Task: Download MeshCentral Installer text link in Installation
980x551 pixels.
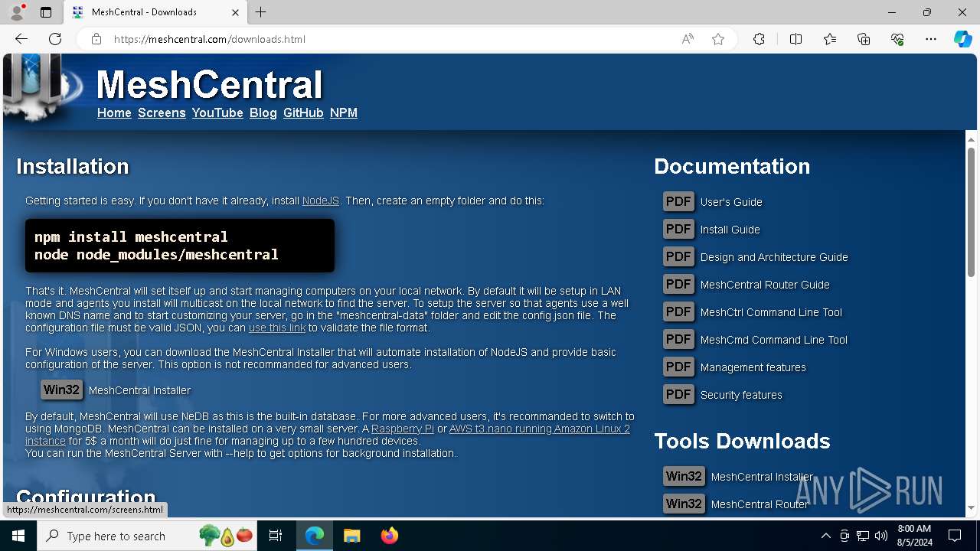Action: click(139, 390)
